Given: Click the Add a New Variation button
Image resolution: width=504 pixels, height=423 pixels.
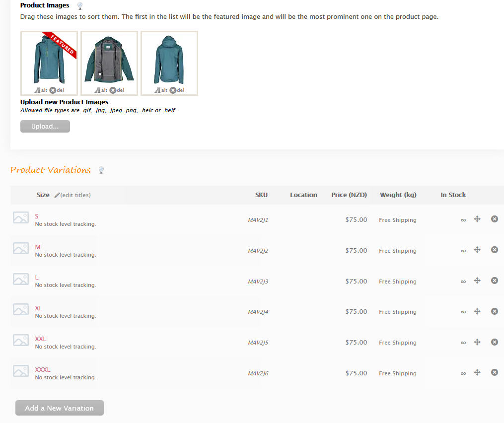Looking at the screenshot, I should 60,408.
